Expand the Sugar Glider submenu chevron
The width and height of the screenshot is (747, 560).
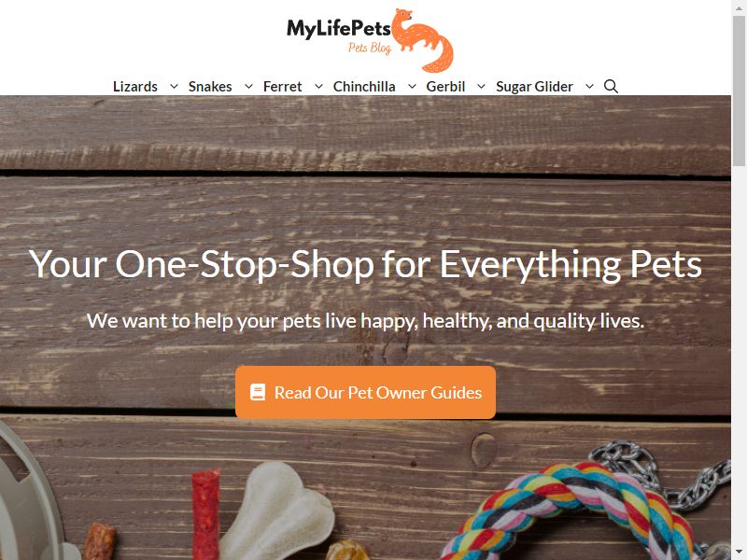coord(589,86)
